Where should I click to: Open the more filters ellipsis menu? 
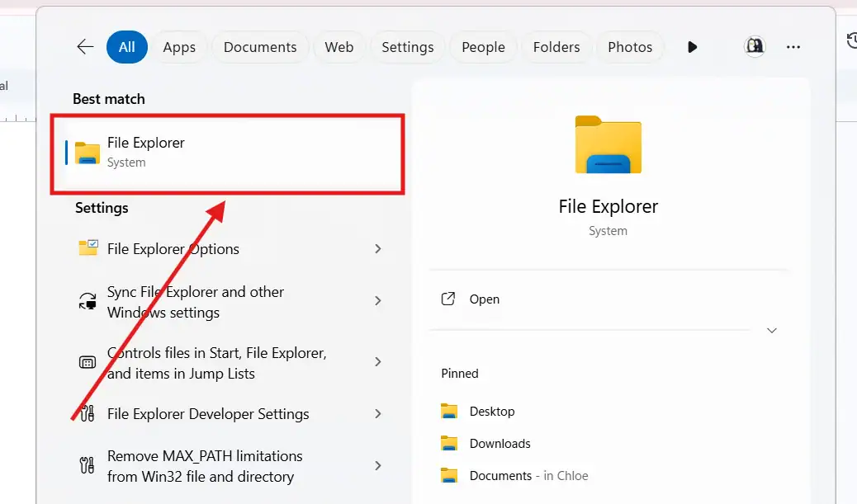pos(793,47)
